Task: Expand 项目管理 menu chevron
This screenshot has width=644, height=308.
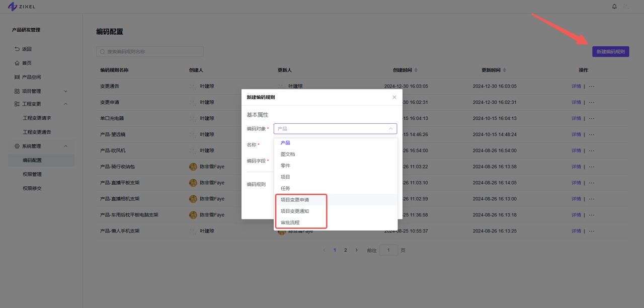Action: 66,91
